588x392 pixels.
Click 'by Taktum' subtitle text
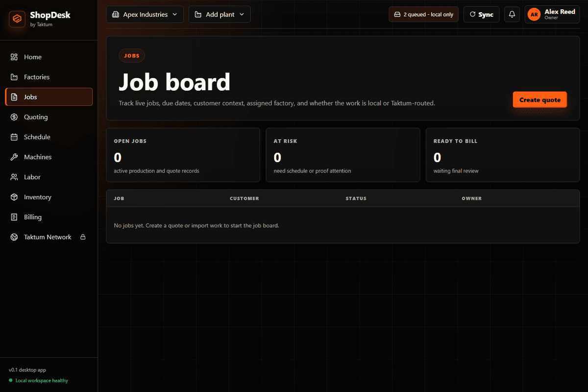(41, 24)
